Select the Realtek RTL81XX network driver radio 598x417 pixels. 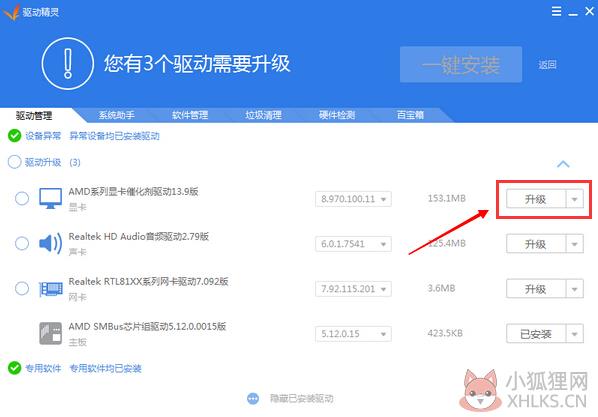(x=22, y=288)
